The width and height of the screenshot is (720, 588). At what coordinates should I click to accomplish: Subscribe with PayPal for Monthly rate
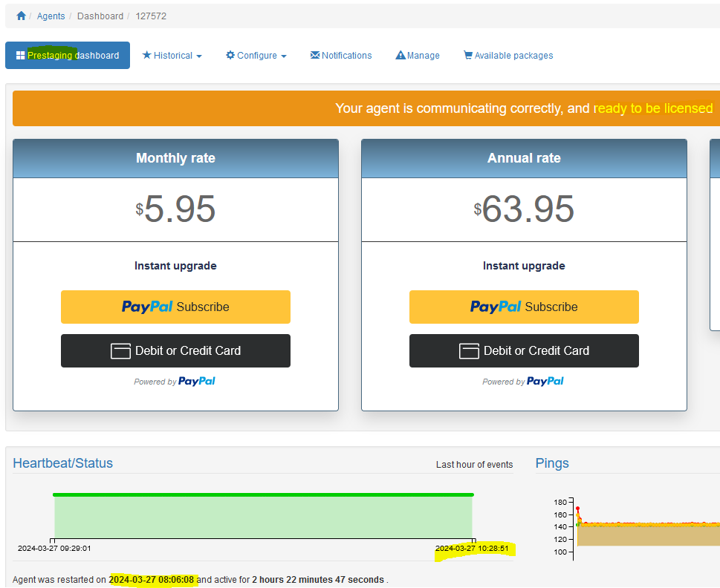(175, 307)
